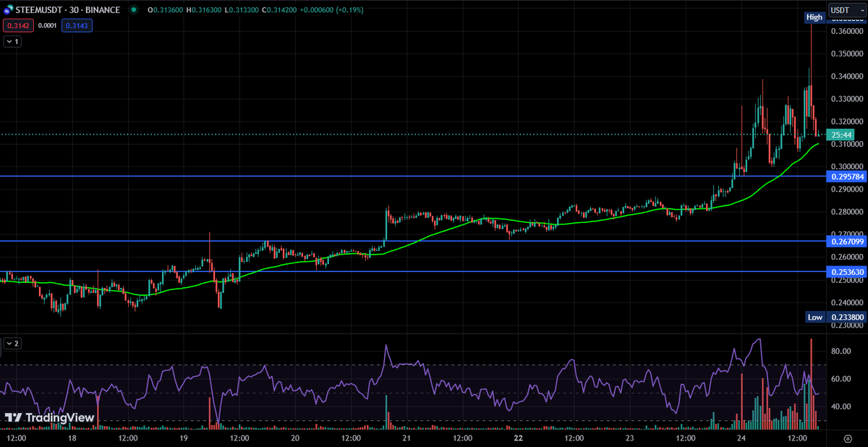The width and height of the screenshot is (868, 447).
Task: Open the USDT currency dropdown
Action: 846,10
